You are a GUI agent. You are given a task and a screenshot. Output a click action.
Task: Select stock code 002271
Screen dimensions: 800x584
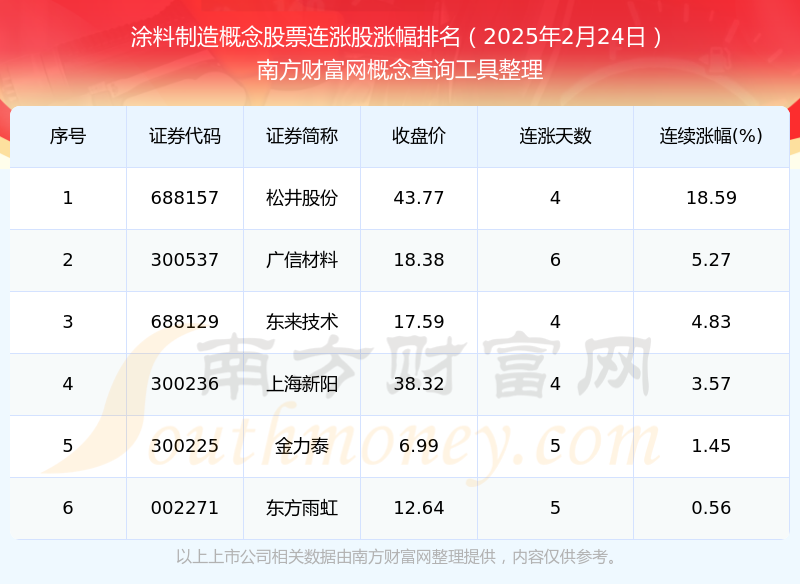coord(185,508)
